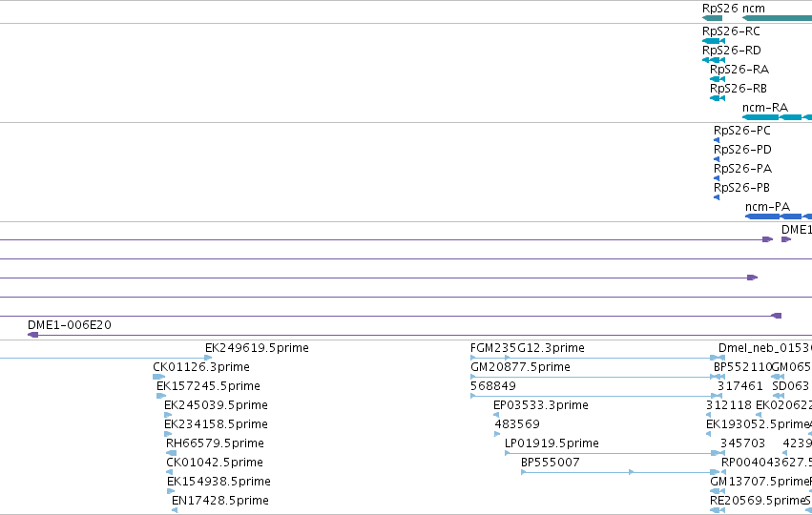812x515 pixels.
Task: Select the CK01126.3prime EST label
Action: click(201, 367)
